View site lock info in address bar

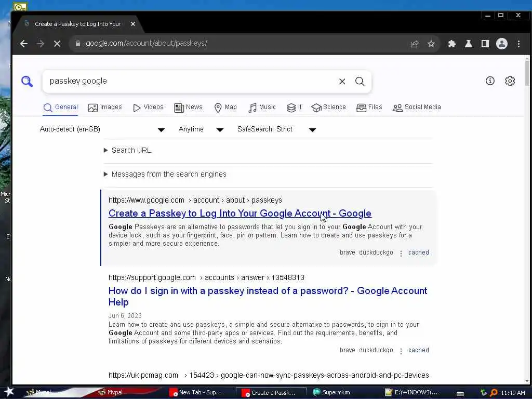point(78,44)
